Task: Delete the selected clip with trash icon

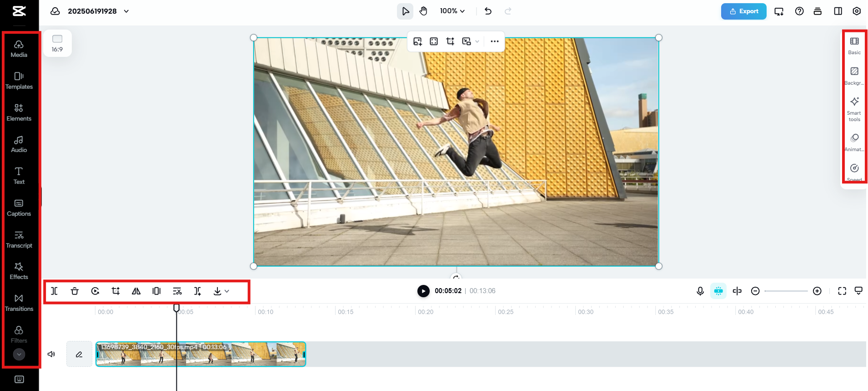Action: (x=75, y=291)
